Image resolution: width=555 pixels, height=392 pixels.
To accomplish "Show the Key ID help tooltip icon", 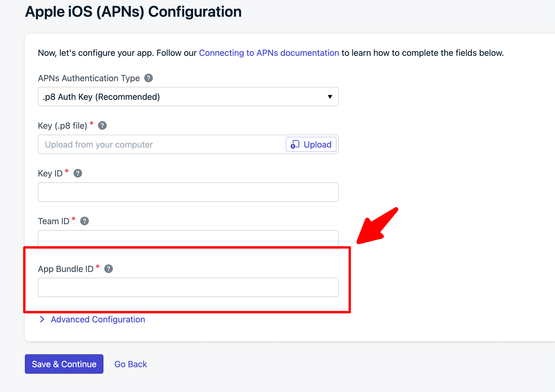I will [x=78, y=173].
